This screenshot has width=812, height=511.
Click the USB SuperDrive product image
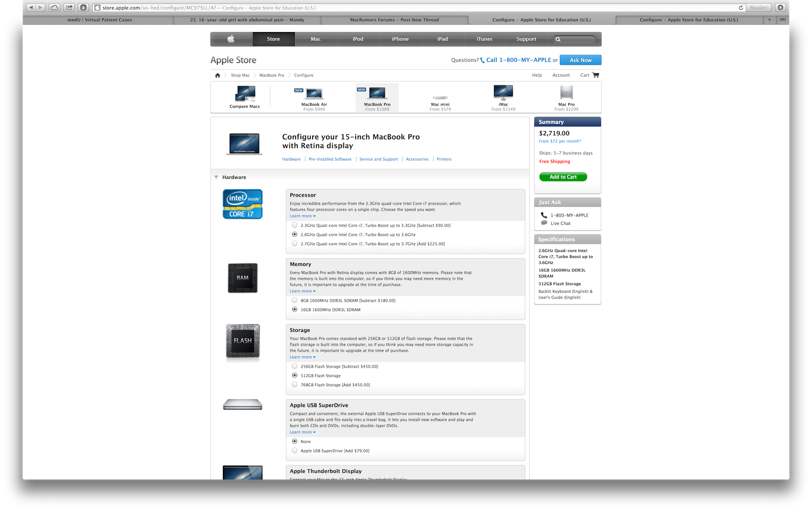coord(242,405)
